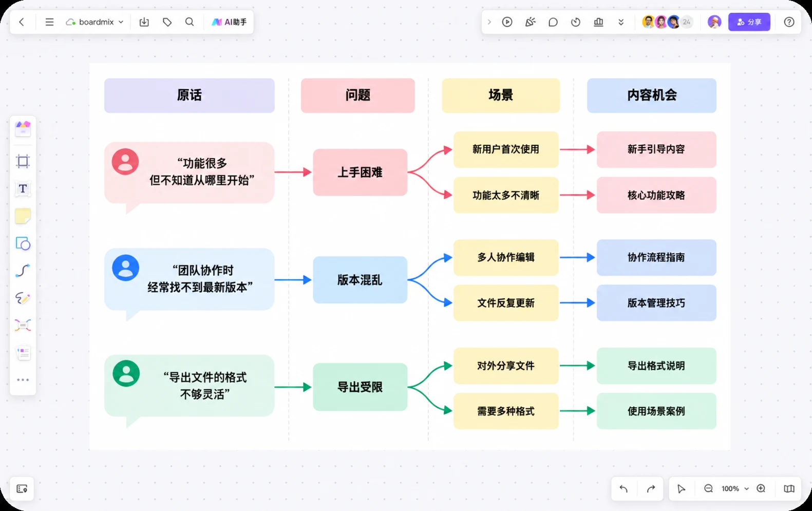This screenshot has width=812, height=511.
Task: Open more tools ellipsis
Action: point(23,380)
